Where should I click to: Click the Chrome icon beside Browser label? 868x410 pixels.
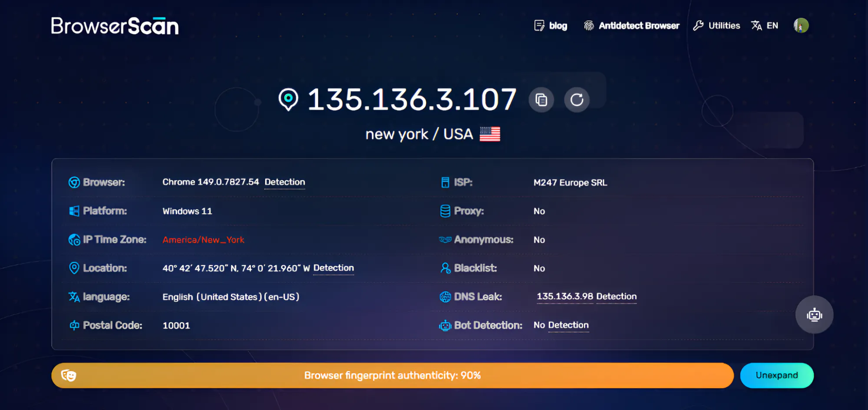[x=74, y=182]
